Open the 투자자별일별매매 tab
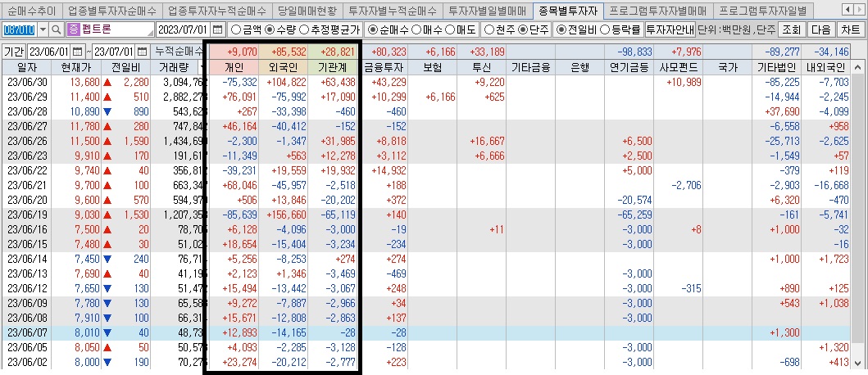Viewport: 868px width, 375px height. (x=487, y=10)
